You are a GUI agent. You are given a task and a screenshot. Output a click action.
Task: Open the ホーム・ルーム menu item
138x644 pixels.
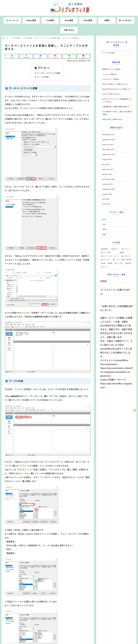point(12,20)
